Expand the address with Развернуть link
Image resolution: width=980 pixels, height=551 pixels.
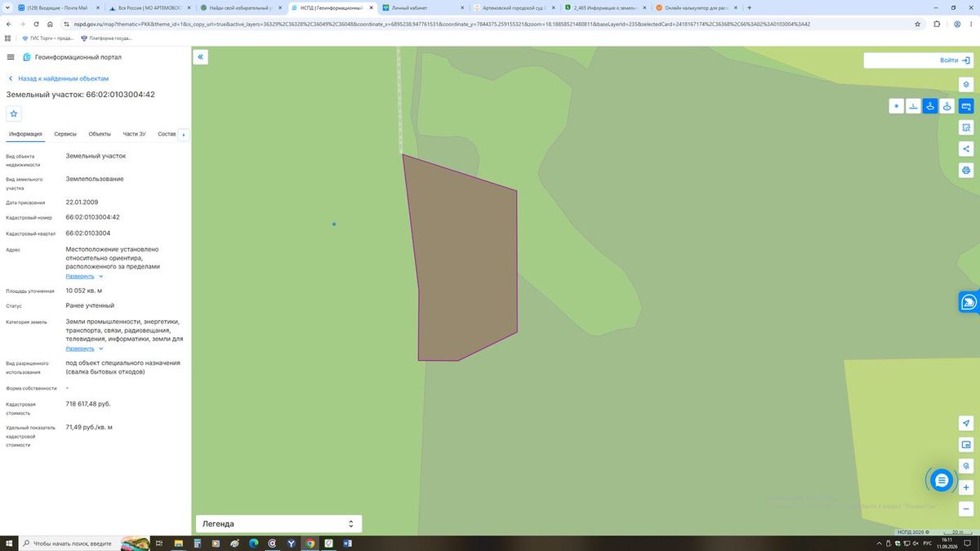[x=85, y=276]
